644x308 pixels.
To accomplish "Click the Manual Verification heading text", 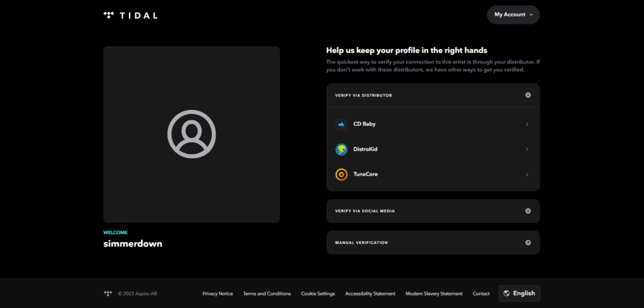I will pos(362,243).
